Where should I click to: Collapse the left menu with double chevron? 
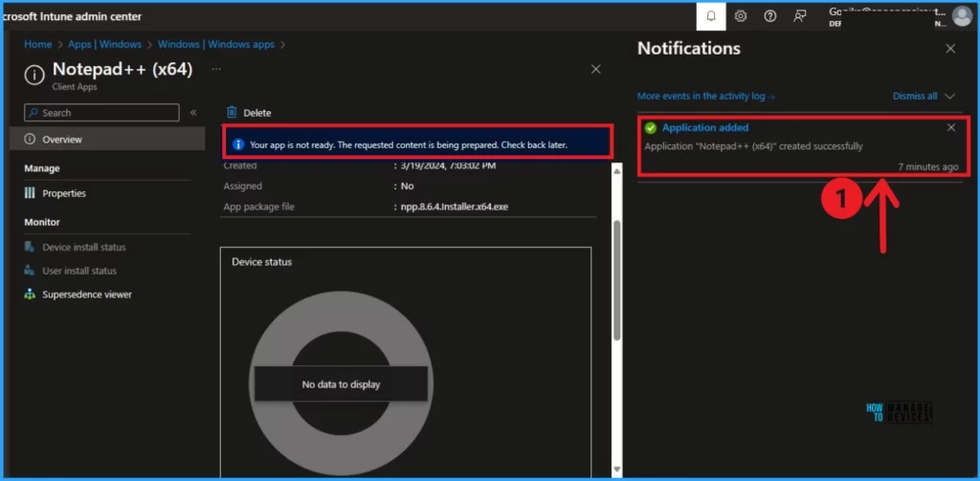point(193,113)
